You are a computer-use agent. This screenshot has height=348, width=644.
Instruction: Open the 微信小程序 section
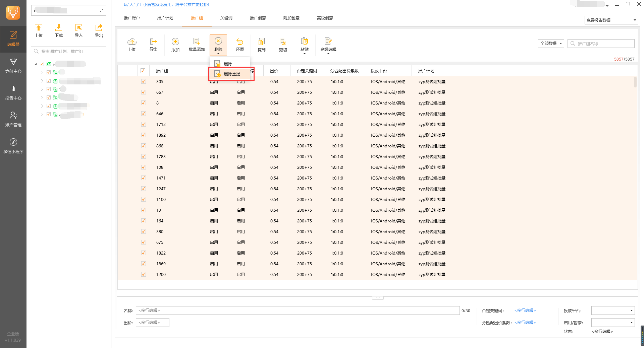13,146
